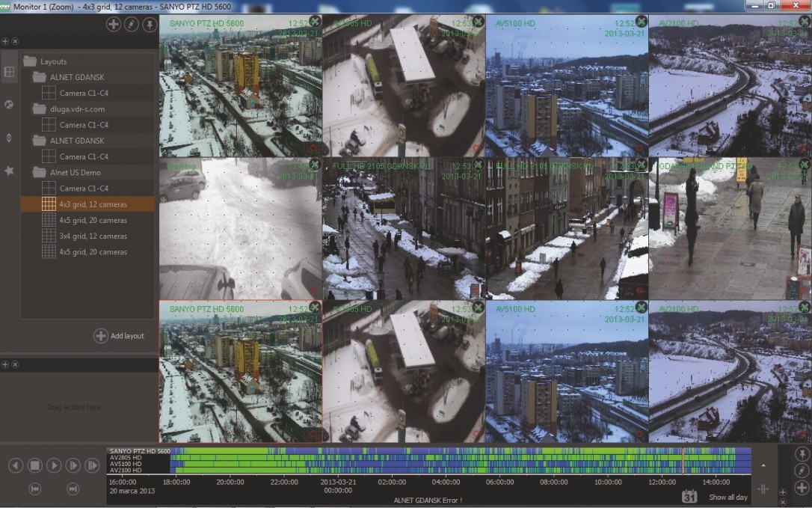This screenshot has height=508, width=812.
Task: Click the Show all day link
Action: coord(728,498)
